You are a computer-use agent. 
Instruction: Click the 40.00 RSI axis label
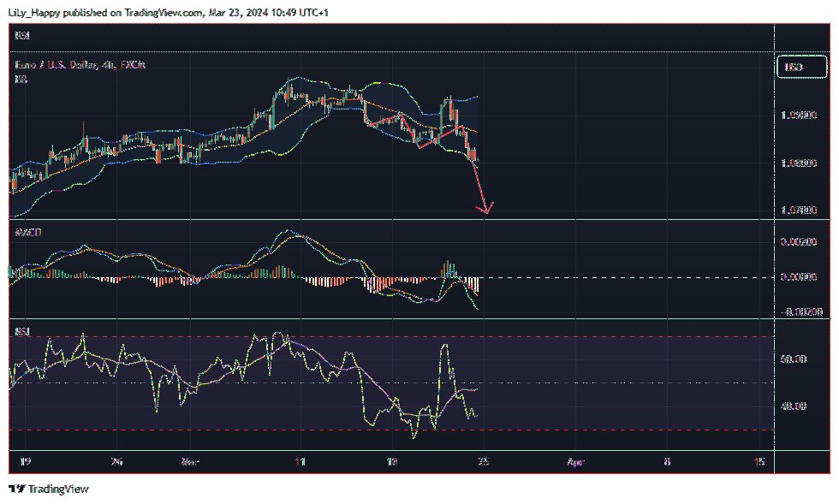coord(794,406)
